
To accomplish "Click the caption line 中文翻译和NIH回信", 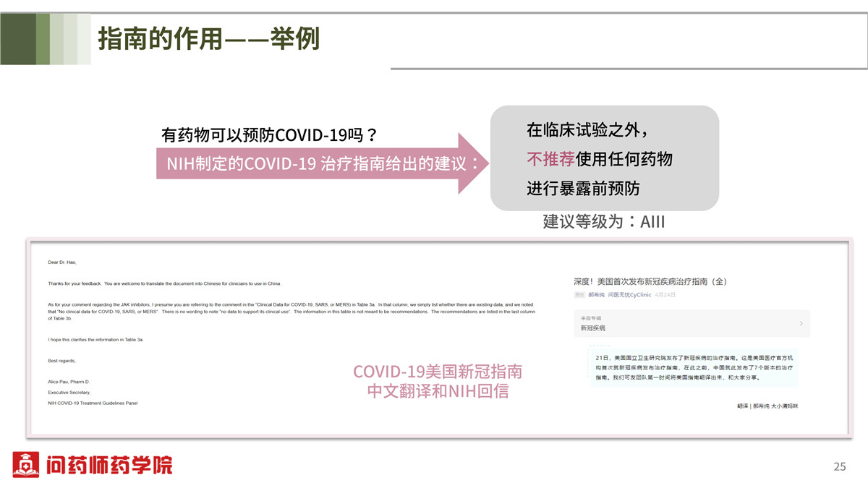I will [438, 391].
